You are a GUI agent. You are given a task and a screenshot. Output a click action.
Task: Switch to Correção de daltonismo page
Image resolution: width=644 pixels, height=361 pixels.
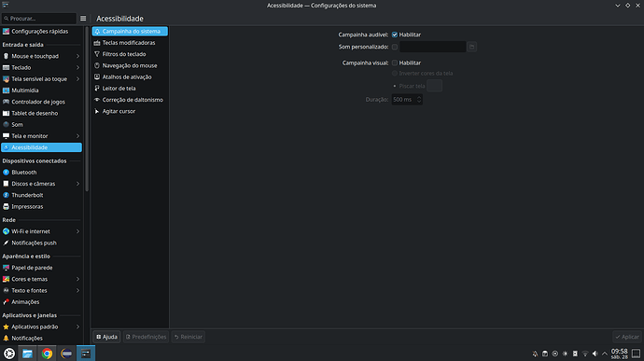[x=130, y=100]
